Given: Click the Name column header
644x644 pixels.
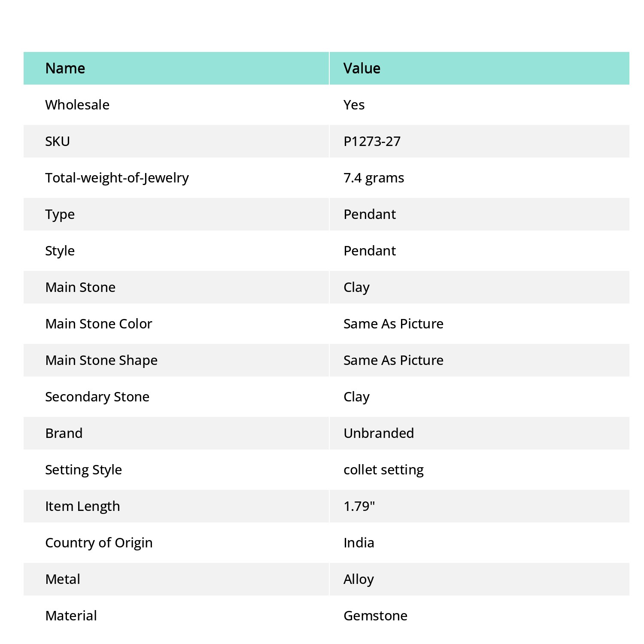Looking at the screenshot, I should 176,68.
